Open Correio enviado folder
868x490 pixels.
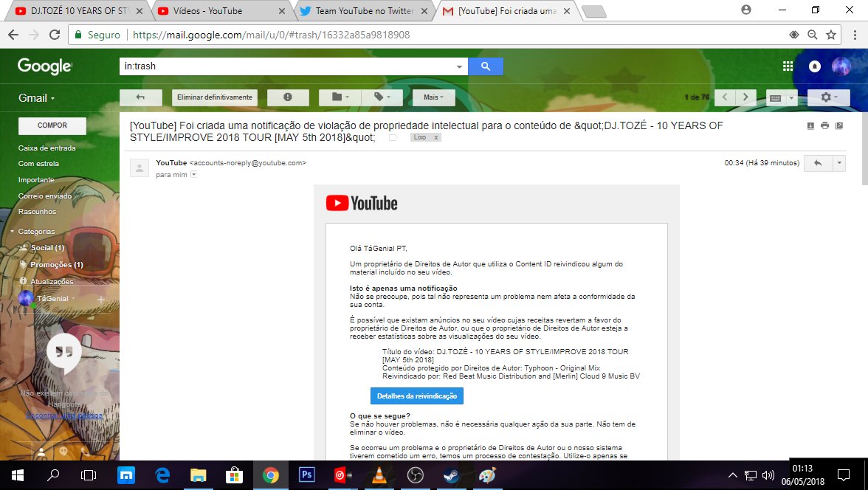tap(45, 196)
